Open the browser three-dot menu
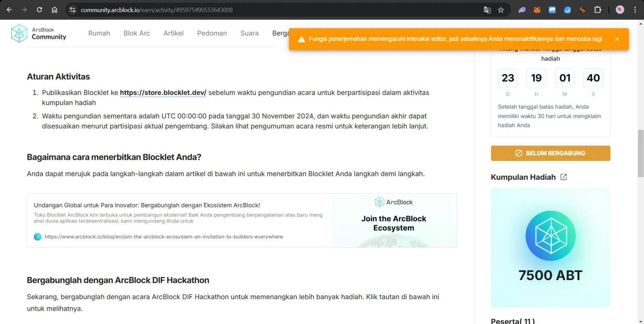The width and height of the screenshot is (644, 324). (635, 10)
